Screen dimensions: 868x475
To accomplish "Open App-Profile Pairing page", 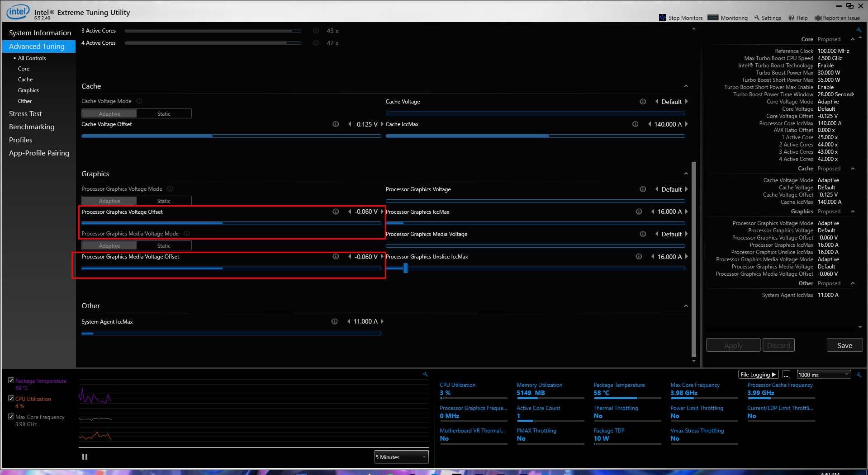I will coord(39,153).
